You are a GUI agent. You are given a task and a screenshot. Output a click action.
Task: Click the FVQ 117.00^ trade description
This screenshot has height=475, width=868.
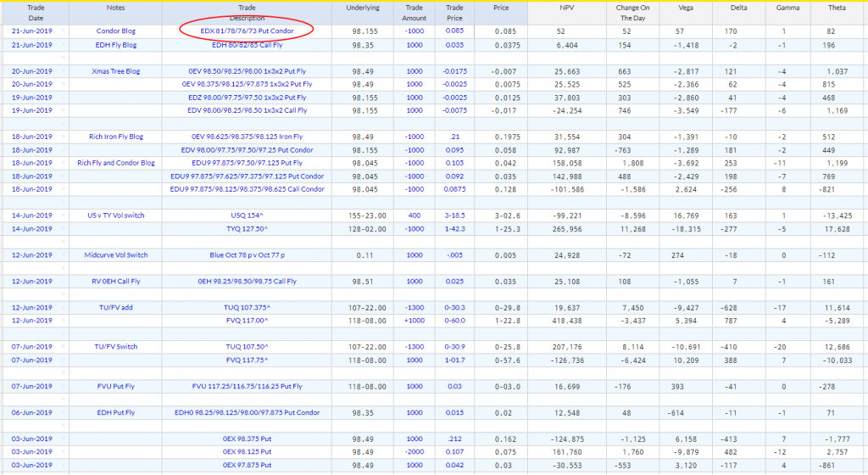[x=247, y=321]
